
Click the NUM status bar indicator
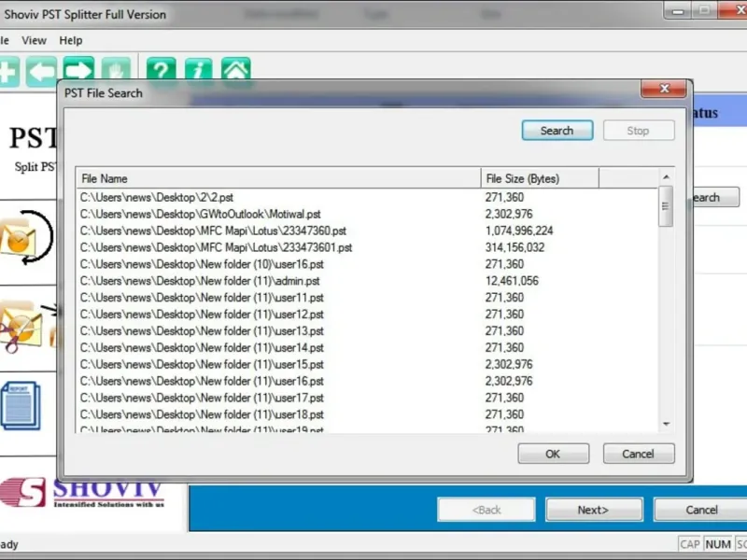coord(718,544)
